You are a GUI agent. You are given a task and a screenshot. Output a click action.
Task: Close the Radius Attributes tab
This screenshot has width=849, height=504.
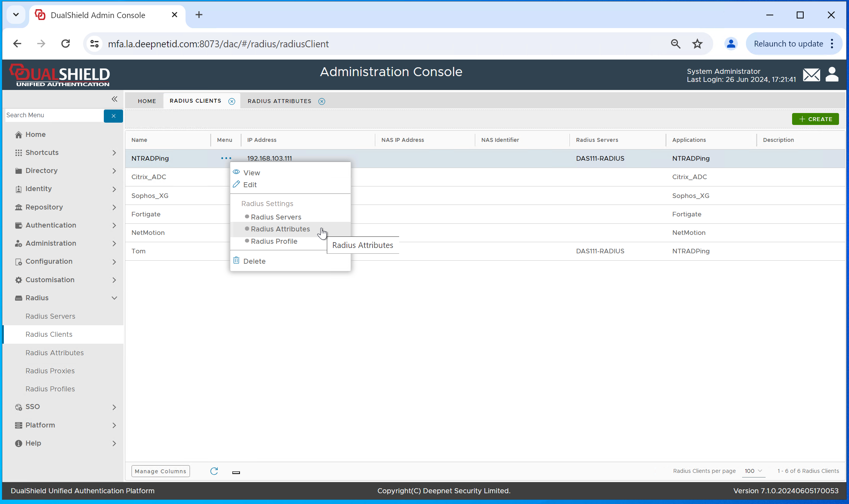pyautogui.click(x=322, y=101)
